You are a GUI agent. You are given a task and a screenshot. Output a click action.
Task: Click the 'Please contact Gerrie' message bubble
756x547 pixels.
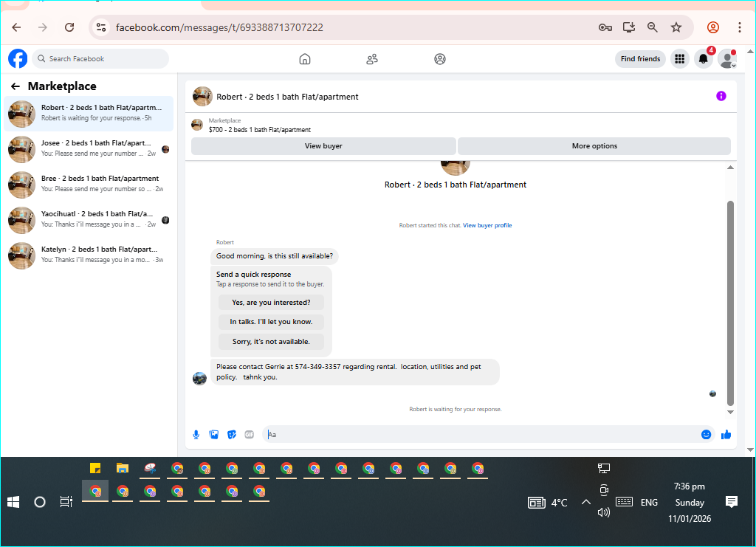pyautogui.click(x=355, y=372)
